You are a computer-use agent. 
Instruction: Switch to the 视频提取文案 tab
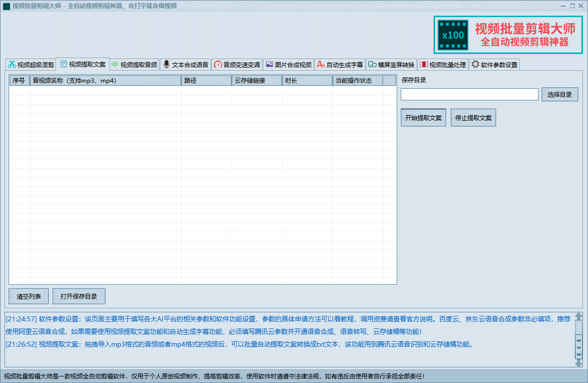pos(83,64)
